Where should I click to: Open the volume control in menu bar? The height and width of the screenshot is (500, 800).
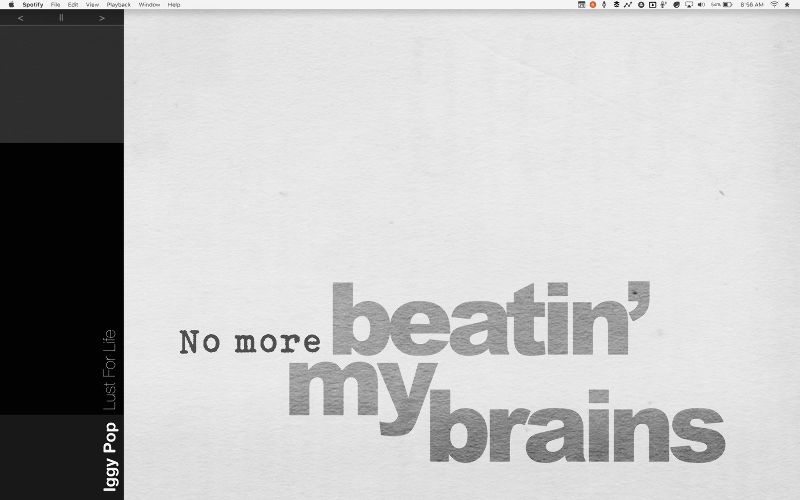[701, 5]
